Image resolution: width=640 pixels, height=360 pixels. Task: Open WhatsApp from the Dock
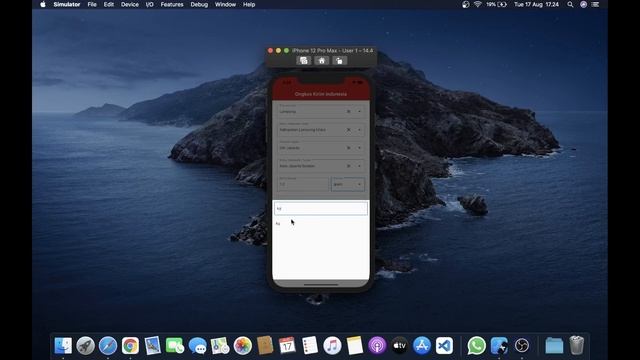pos(476,346)
